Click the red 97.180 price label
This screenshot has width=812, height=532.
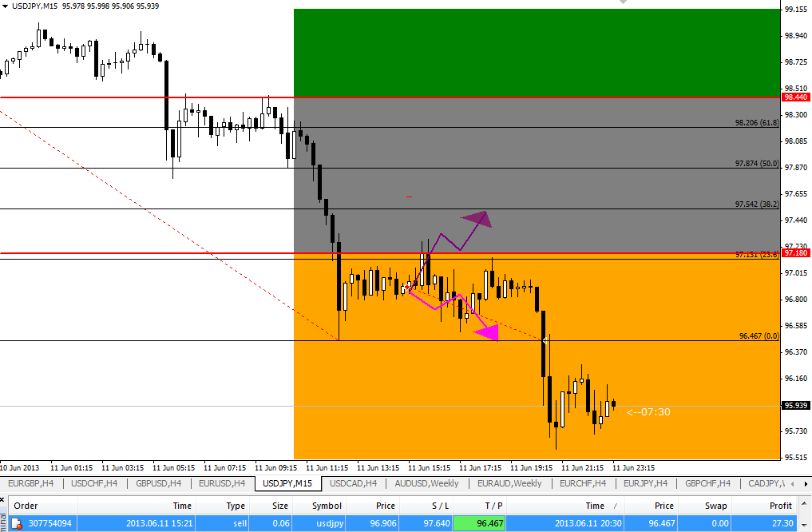pyautogui.click(x=795, y=253)
